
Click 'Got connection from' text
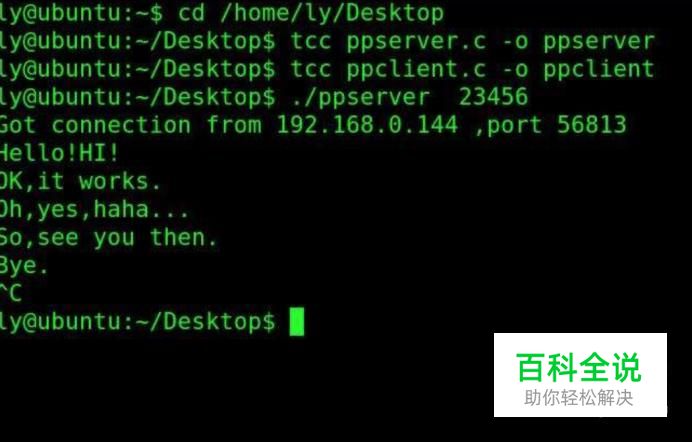point(131,125)
